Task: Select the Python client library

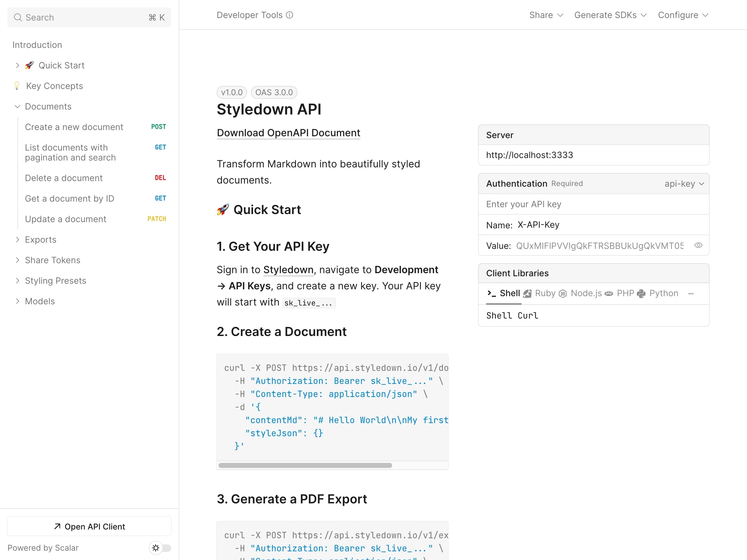Action: [x=664, y=293]
